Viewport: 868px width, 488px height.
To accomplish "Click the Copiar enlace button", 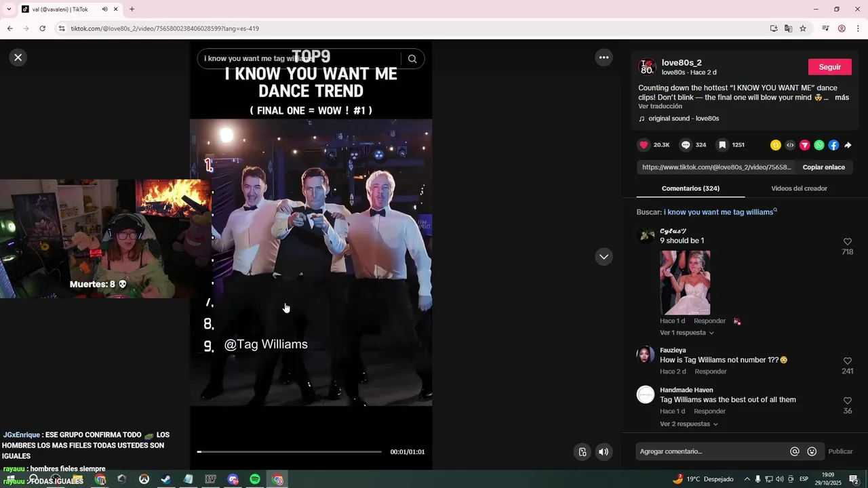I will pyautogui.click(x=823, y=167).
